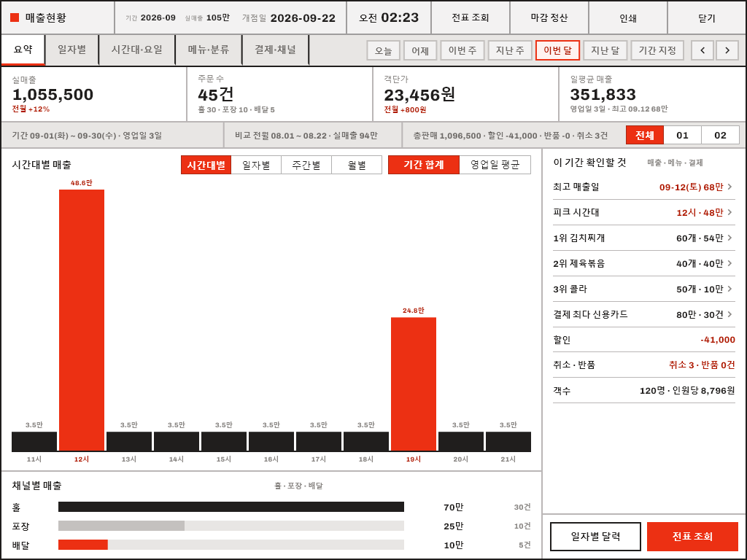Expand the 피크 시간대 row chevron
The height and width of the screenshot is (560, 747).
[729, 212]
